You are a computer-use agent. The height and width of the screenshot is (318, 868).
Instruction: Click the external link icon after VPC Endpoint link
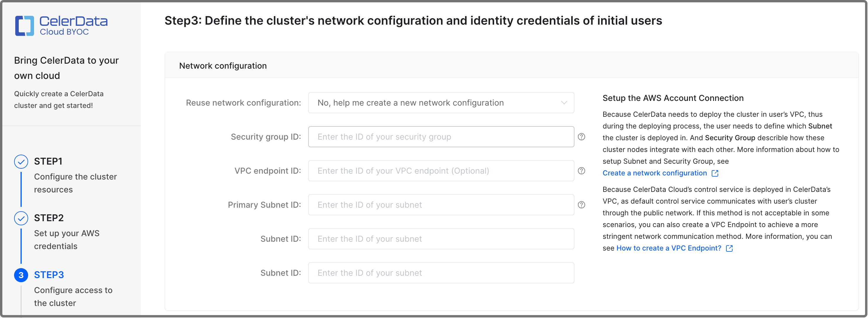(729, 248)
